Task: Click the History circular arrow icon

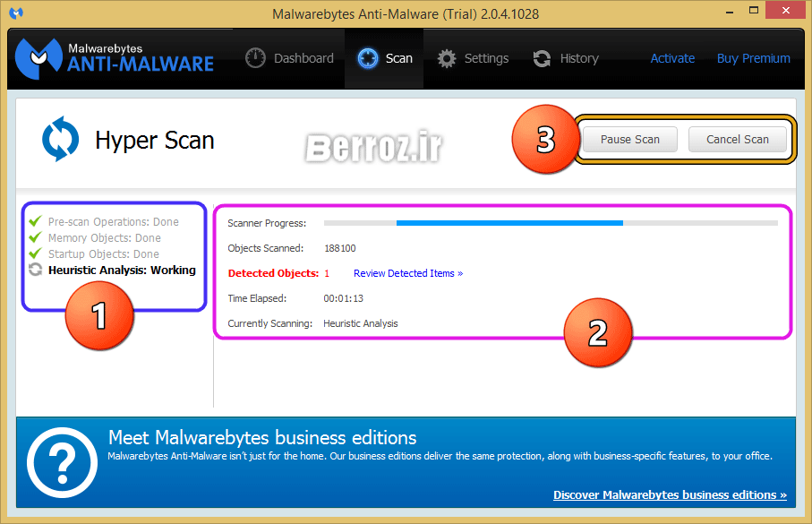Action: 543,58
